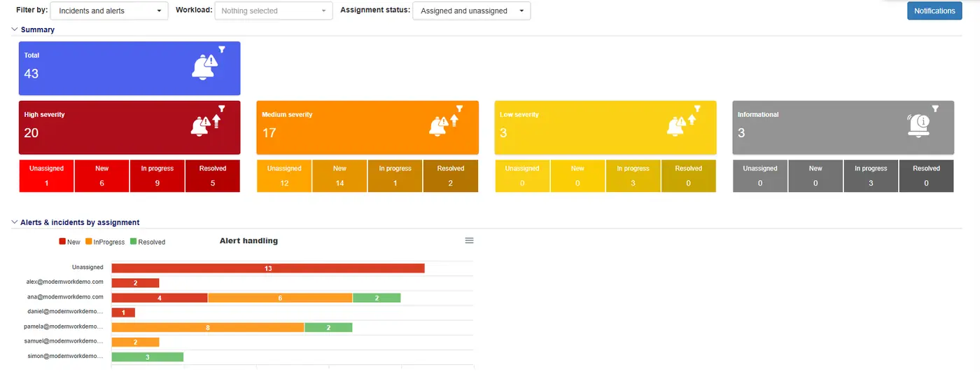Select High severity Unassigned tile
This screenshot has width=980, height=372.
pos(46,176)
